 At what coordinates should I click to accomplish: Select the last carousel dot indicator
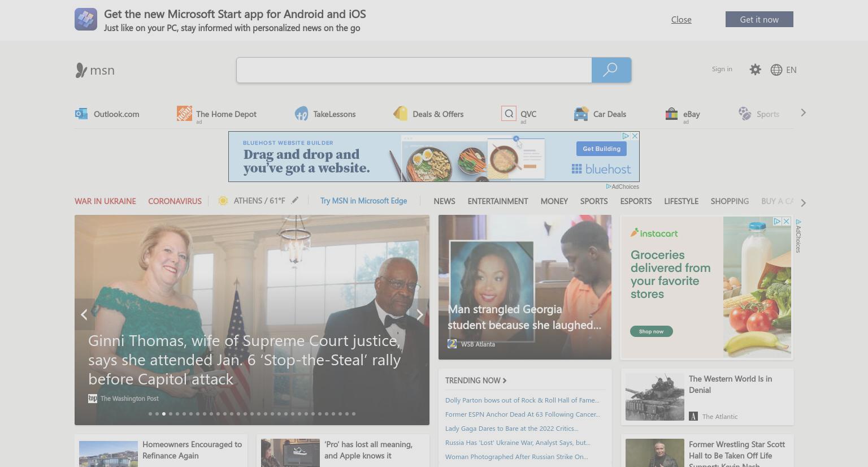[354, 414]
